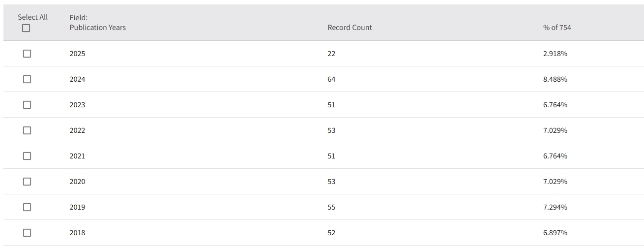Toggle the checkbox for year 2021

(x=27, y=156)
